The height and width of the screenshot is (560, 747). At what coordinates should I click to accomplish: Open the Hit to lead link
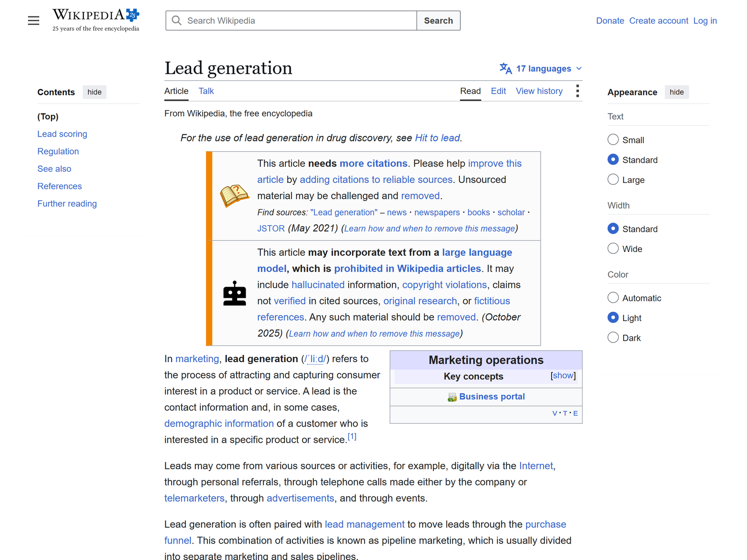[x=437, y=138]
